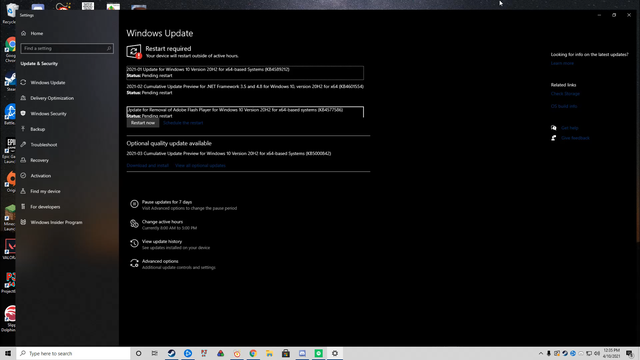Open the OS build info link
The width and height of the screenshot is (640, 360).
(x=564, y=106)
